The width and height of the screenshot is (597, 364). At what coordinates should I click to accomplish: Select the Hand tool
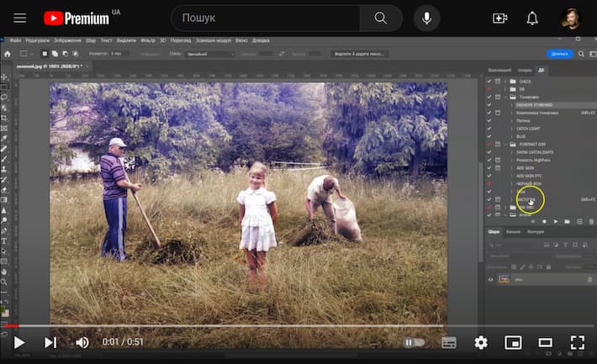(x=4, y=272)
